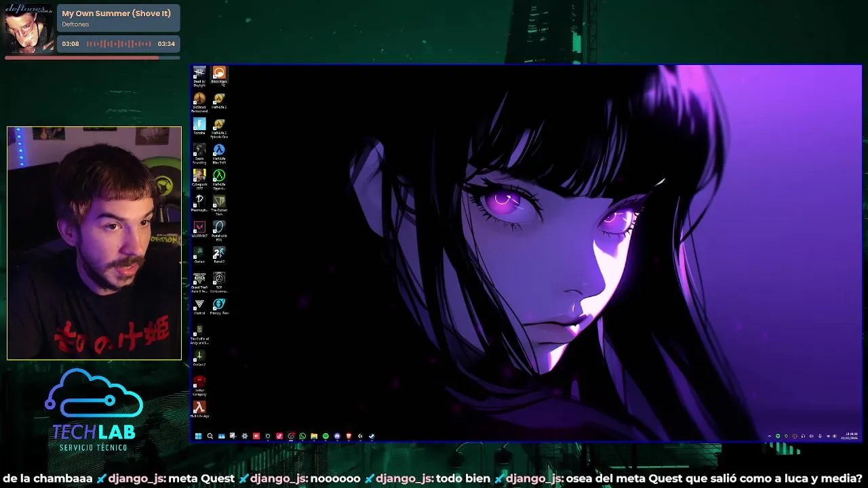Viewport: 868px width, 488px height.
Task: Select the Entropy Zero desktop icon
Action: pos(219,307)
